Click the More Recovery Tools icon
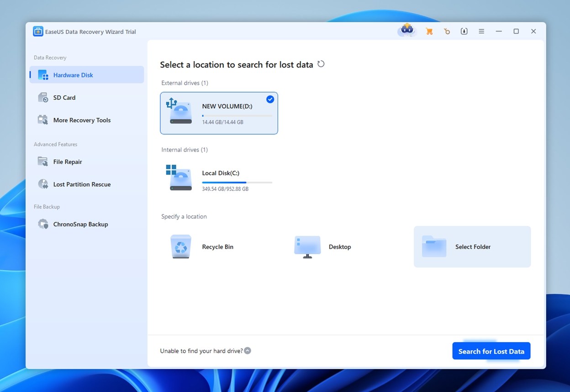Viewport: 570px width, 392px height. click(43, 120)
